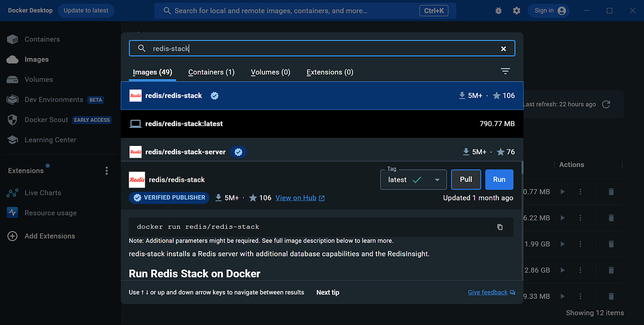Switch to the Volumes tab in search results
Viewport: 644px width, 325px height.
point(270,72)
